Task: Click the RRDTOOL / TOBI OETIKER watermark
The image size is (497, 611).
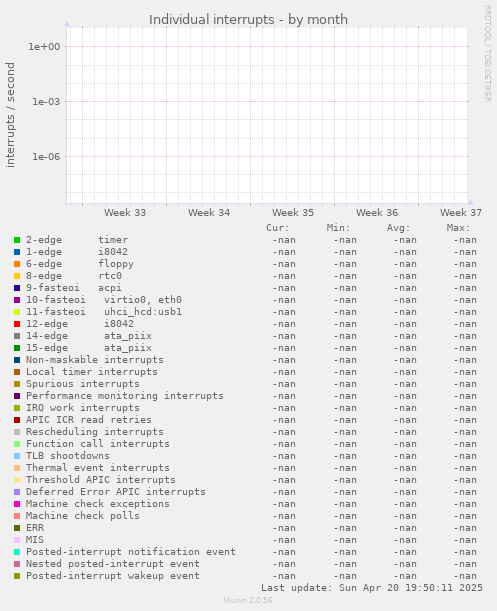Action: [488, 54]
